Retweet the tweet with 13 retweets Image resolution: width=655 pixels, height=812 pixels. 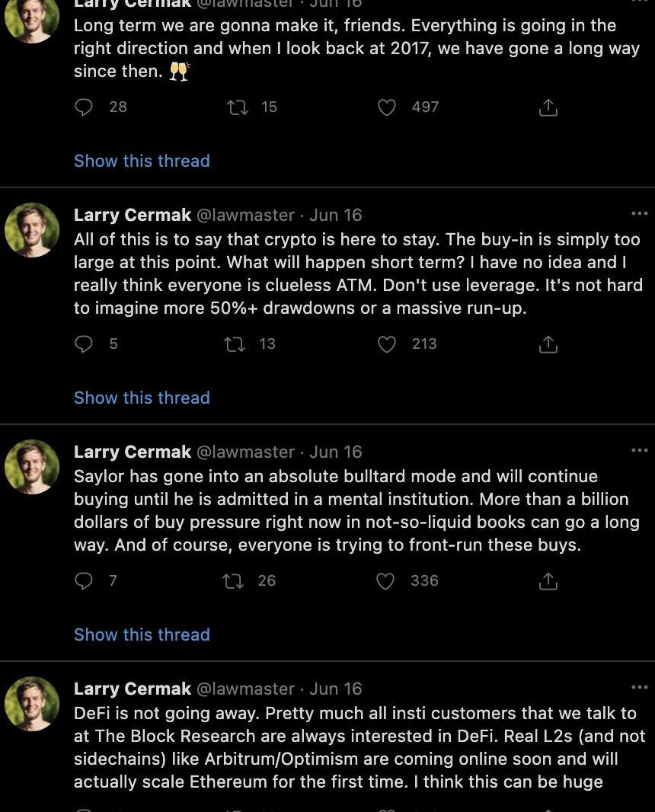pyautogui.click(x=235, y=344)
